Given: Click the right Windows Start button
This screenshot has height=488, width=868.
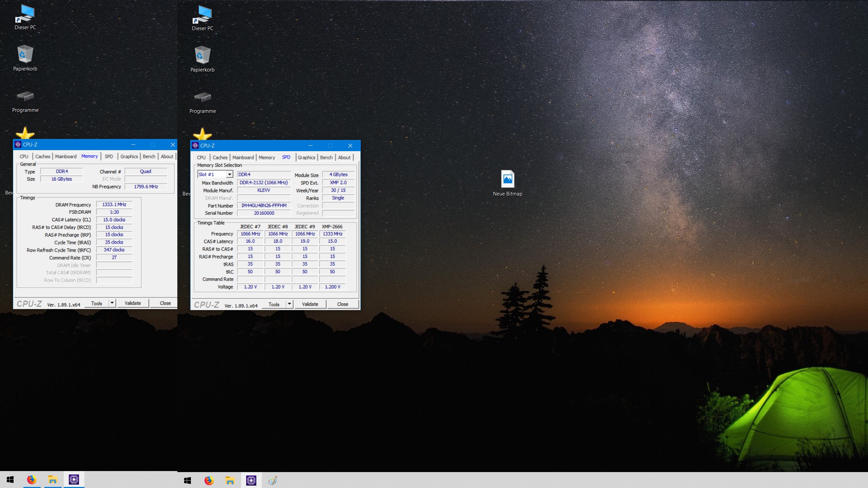Looking at the screenshot, I should 188,480.
